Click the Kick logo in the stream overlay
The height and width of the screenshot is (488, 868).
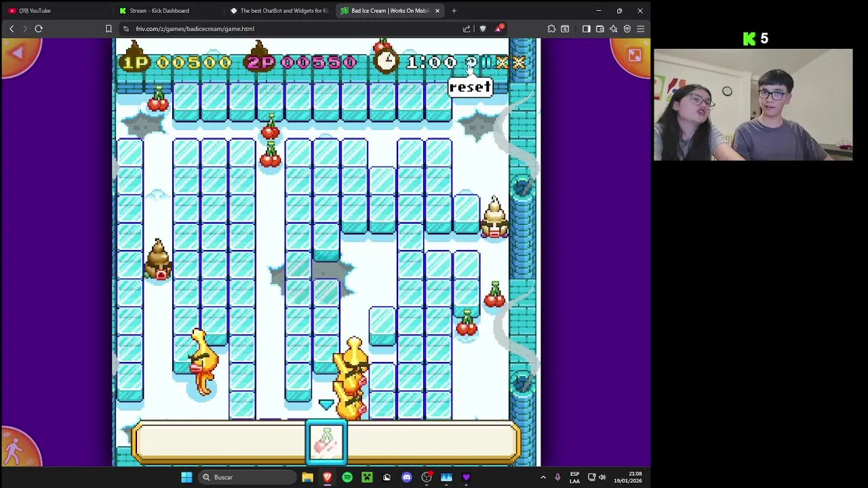(749, 39)
